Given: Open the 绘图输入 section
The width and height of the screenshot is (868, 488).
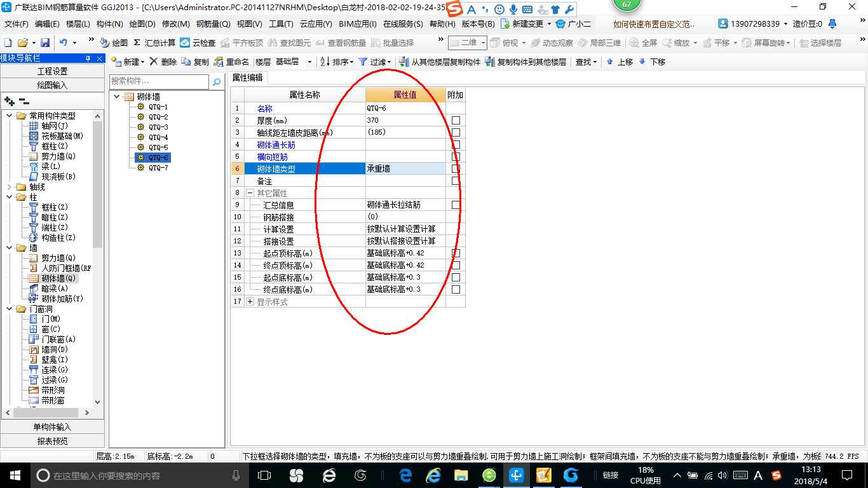Looking at the screenshot, I should [52, 85].
